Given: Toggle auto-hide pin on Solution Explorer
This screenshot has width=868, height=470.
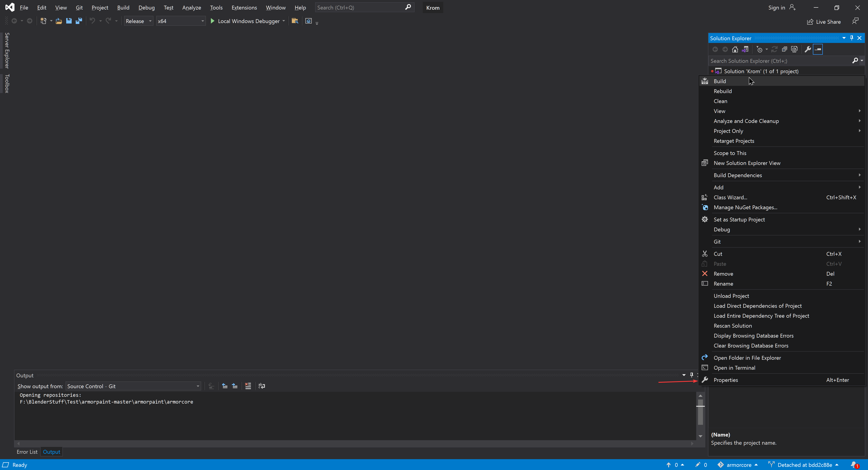Looking at the screenshot, I should tap(851, 38).
